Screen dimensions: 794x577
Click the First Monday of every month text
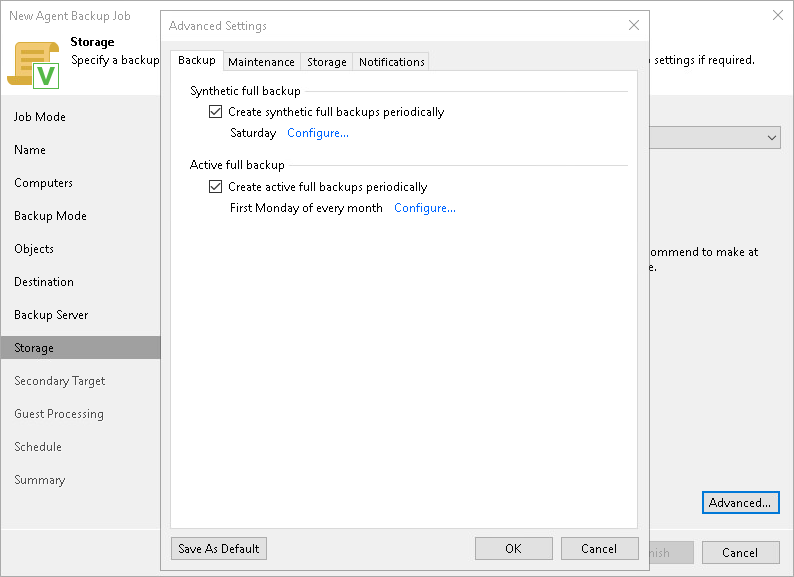pos(306,208)
